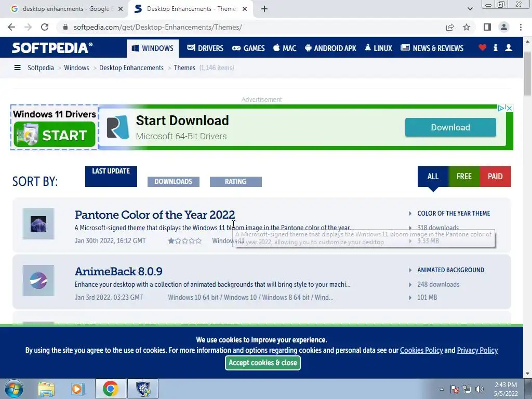The height and width of the screenshot is (399, 532).
Task: Click the green START ad button
Action: pyautogui.click(x=55, y=135)
